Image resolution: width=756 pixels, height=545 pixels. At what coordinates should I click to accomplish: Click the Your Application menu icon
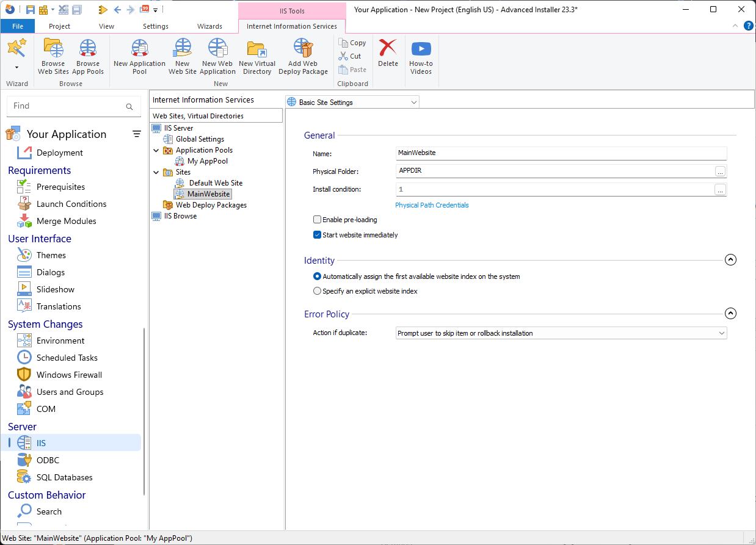(137, 134)
